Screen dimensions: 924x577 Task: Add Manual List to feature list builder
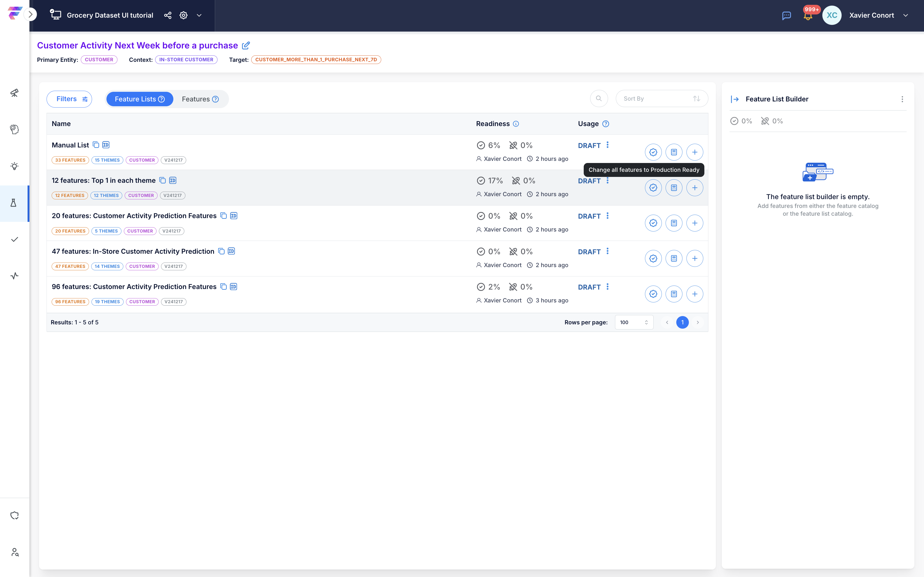click(694, 152)
